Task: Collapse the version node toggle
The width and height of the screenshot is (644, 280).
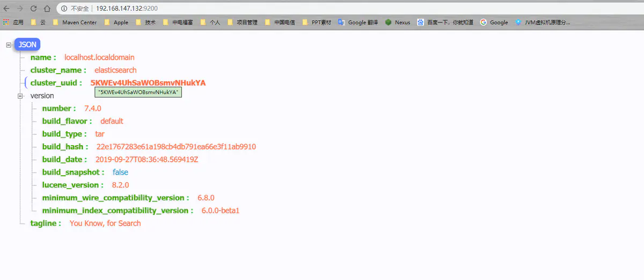Action: [20, 96]
